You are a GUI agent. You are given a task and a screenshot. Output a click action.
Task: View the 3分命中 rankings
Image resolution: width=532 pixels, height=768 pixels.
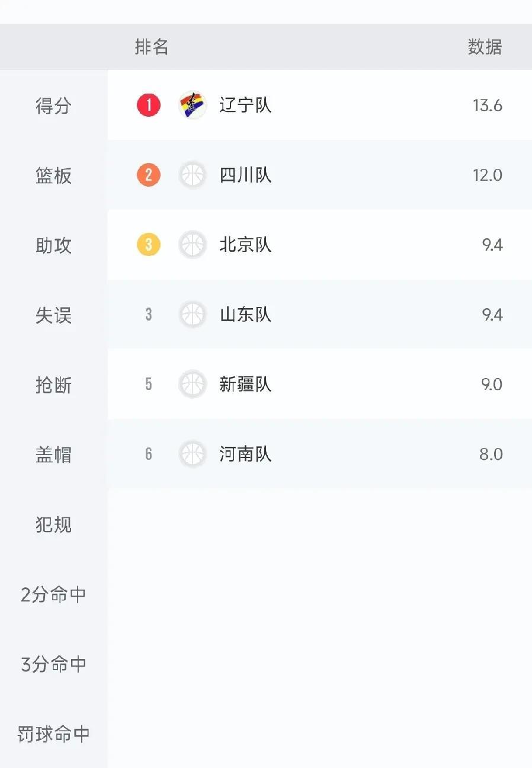[x=54, y=665]
